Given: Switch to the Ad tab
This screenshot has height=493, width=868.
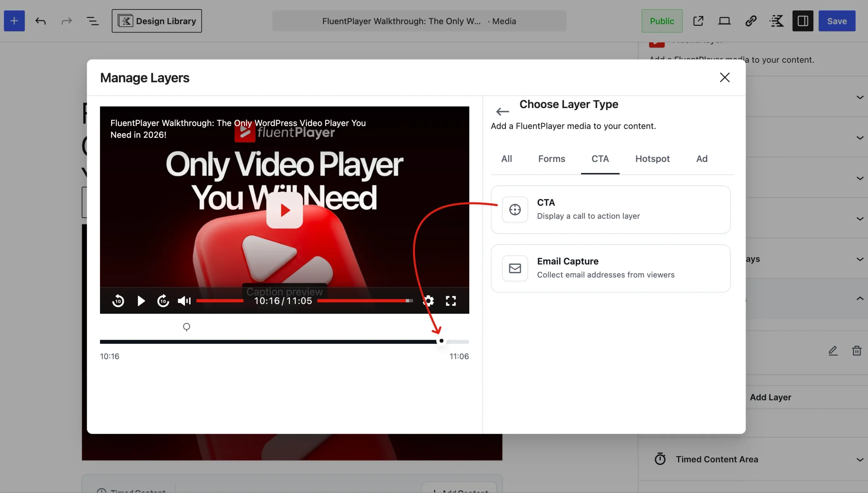Looking at the screenshot, I should pyautogui.click(x=702, y=159).
